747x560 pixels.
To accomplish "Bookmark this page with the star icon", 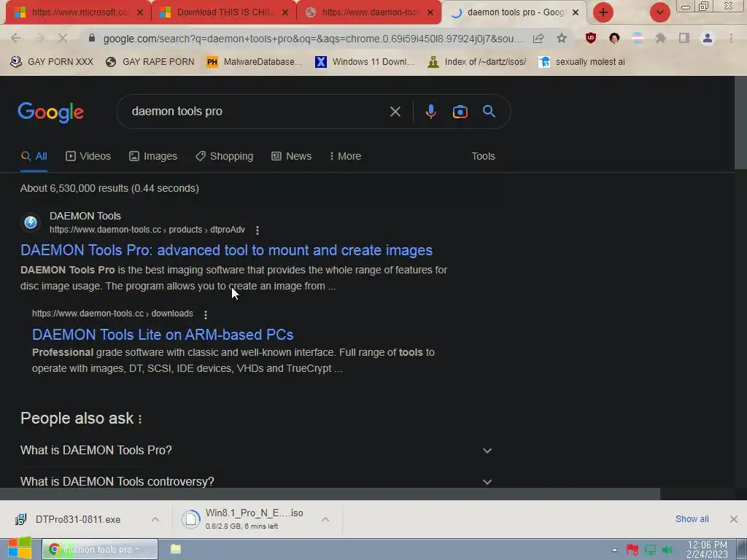I will pos(562,38).
